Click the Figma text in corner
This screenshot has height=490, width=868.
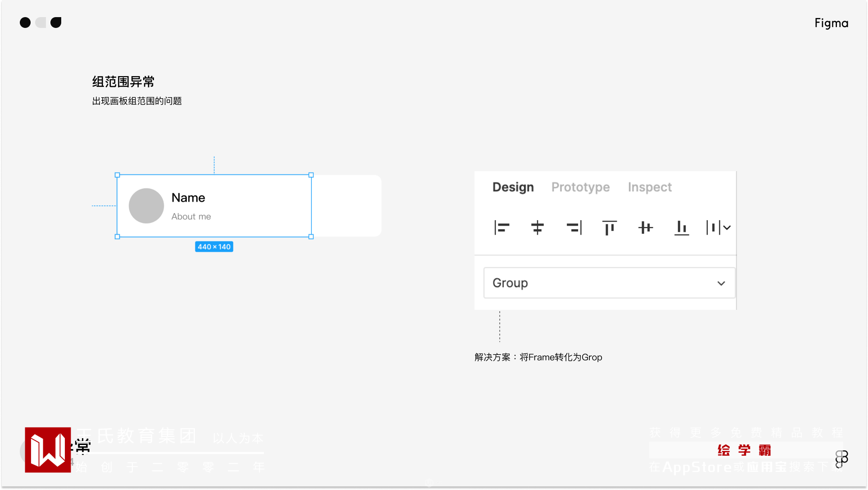coord(831,23)
